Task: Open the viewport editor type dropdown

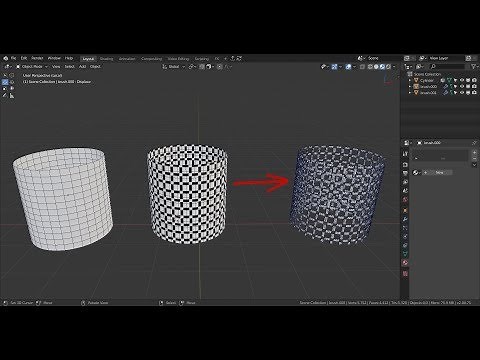Action: coord(8,67)
